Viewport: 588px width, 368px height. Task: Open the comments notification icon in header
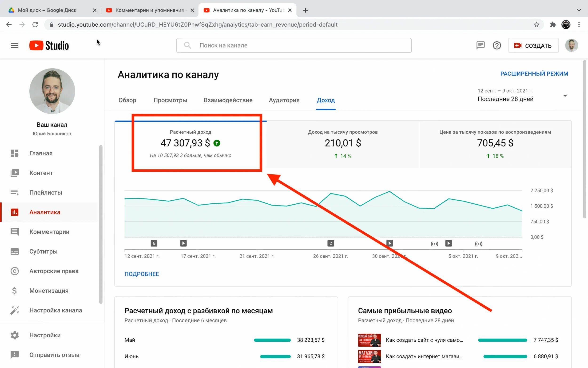pos(480,45)
